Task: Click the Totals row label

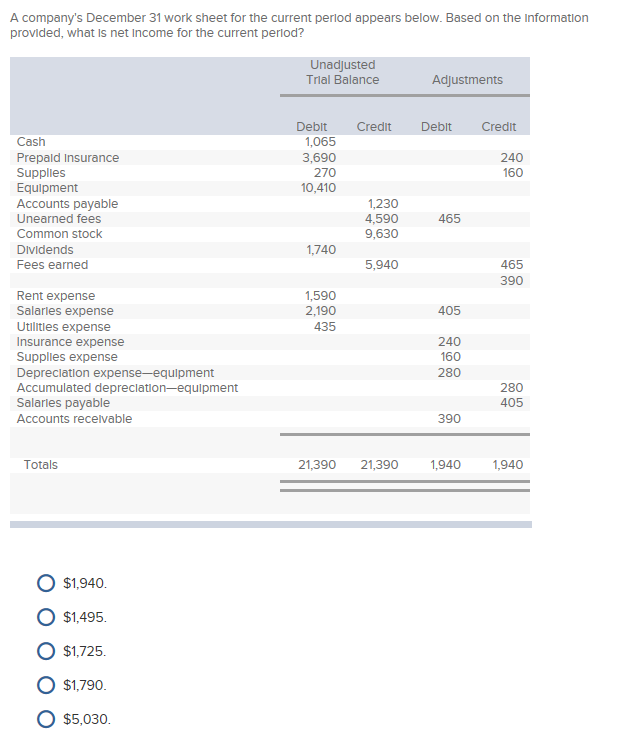Action: (x=40, y=465)
